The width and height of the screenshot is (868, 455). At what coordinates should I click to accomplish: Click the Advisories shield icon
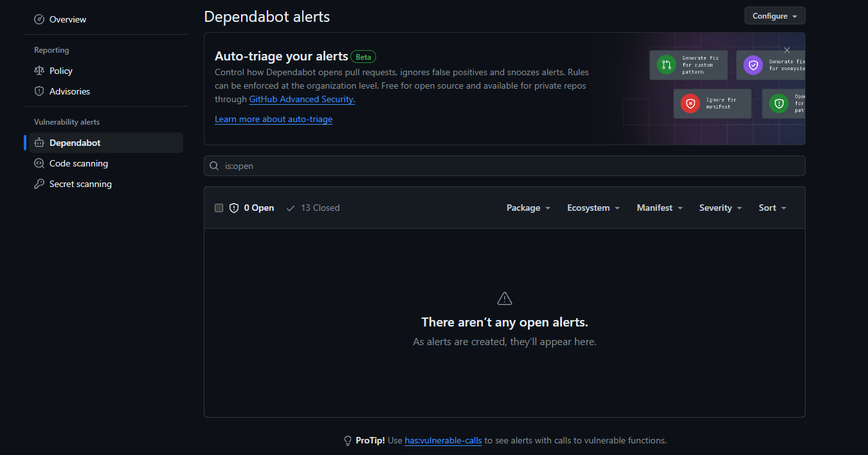39,91
